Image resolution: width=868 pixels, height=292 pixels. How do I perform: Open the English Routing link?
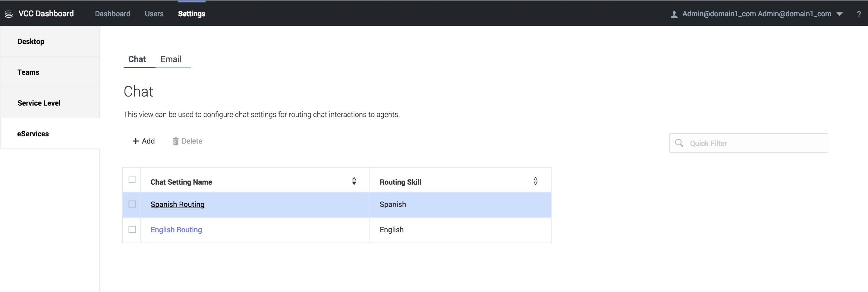coord(176,230)
